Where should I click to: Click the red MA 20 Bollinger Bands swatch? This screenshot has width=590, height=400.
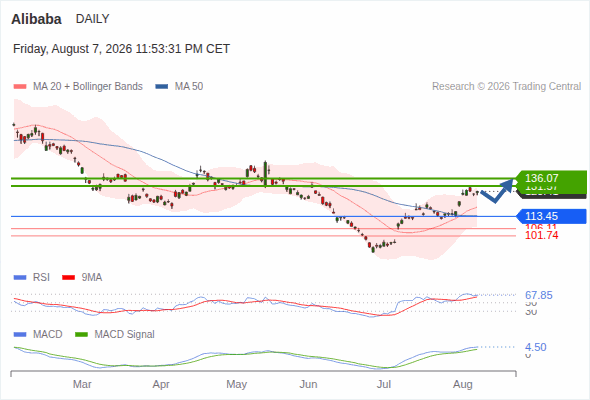(20, 87)
